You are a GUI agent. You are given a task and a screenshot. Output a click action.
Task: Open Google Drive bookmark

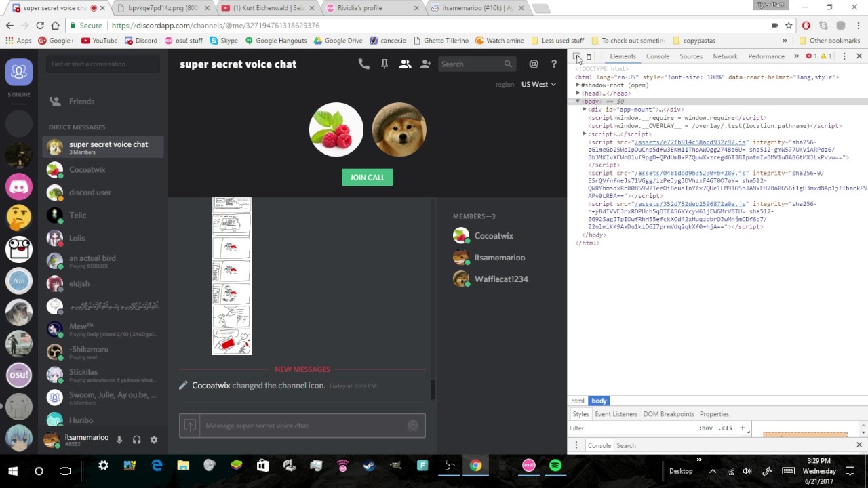tap(338, 41)
